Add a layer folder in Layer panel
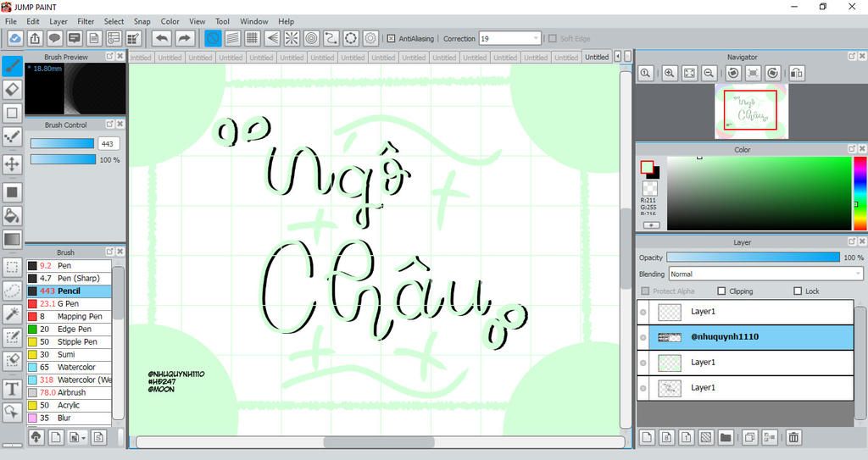The width and height of the screenshot is (868, 460). coord(726,437)
